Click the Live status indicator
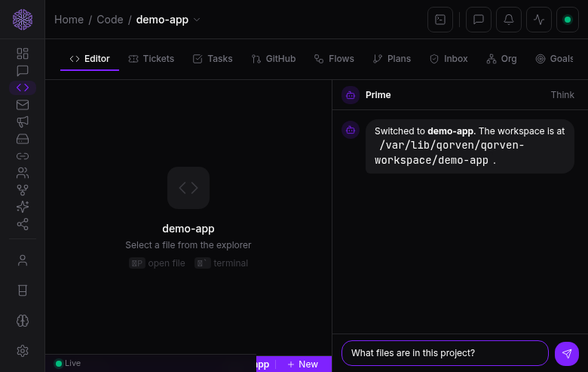The image size is (588, 372). pyautogui.click(x=68, y=364)
